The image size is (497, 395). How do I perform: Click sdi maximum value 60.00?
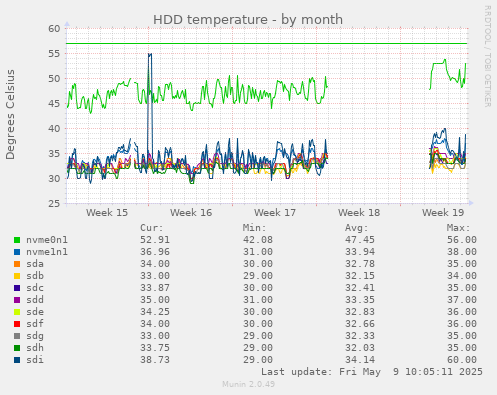click(x=462, y=360)
